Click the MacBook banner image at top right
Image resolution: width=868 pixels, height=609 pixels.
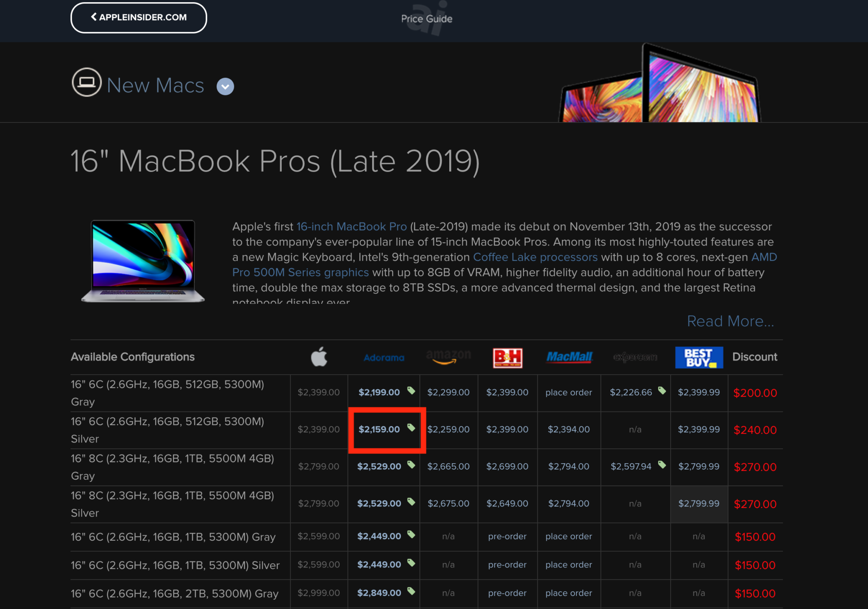660,83
